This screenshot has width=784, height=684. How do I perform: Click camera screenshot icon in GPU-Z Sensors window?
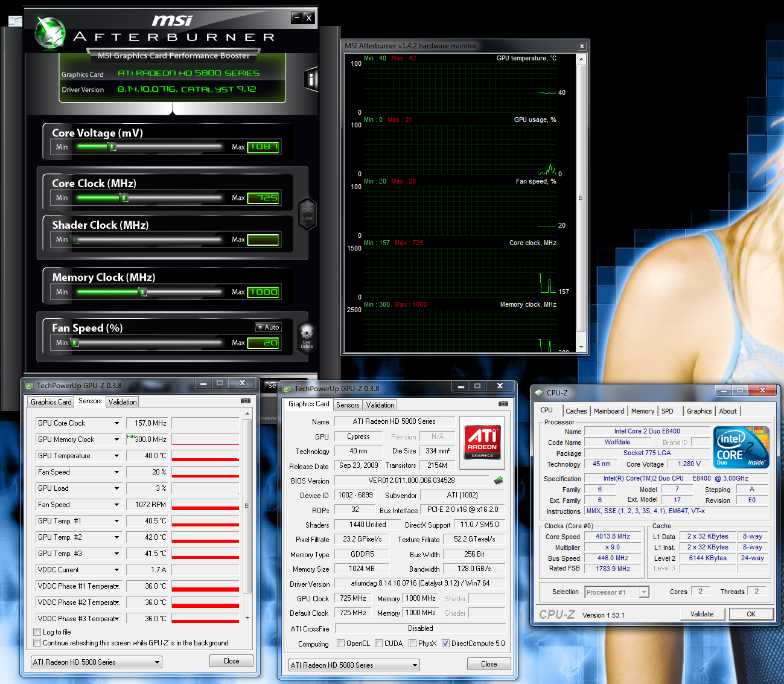pos(246,401)
